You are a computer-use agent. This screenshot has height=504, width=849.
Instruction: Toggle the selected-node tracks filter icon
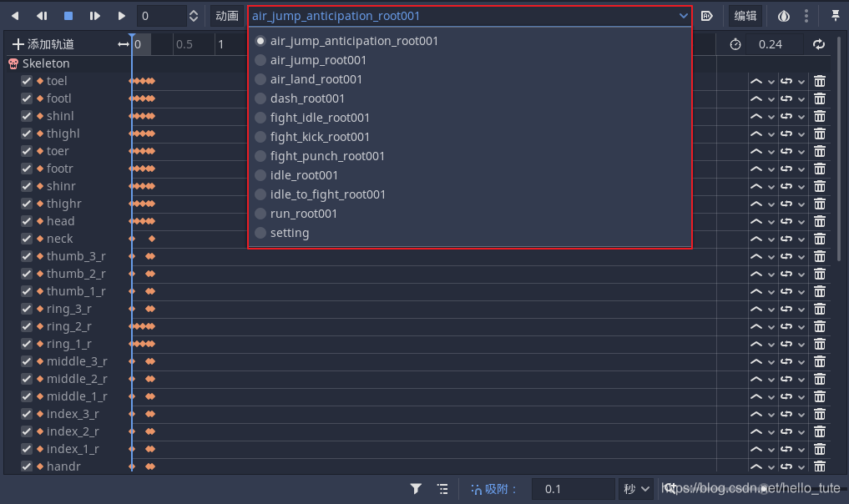tap(415, 489)
